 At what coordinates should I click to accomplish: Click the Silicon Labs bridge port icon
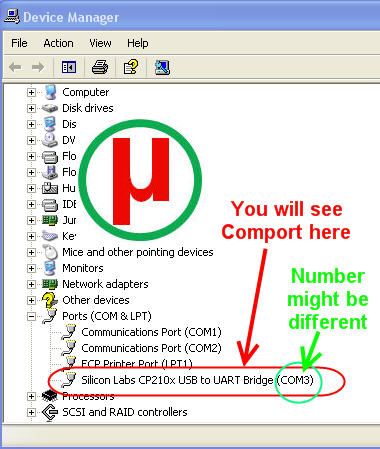(x=69, y=380)
